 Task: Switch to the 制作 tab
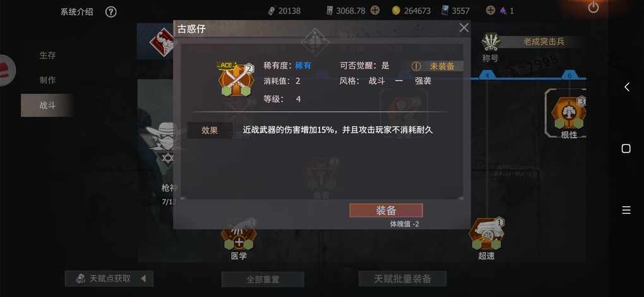[x=47, y=81]
